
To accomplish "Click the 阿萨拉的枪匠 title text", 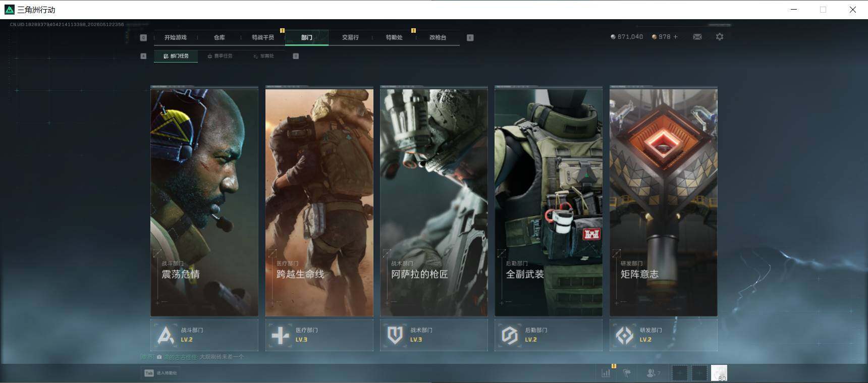I will [x=419, y=274].
